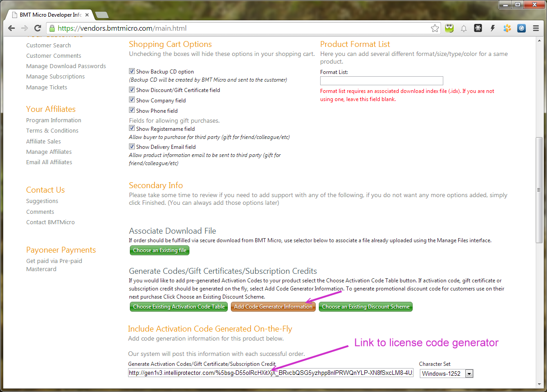Open a new browser tab

[102, 15]
